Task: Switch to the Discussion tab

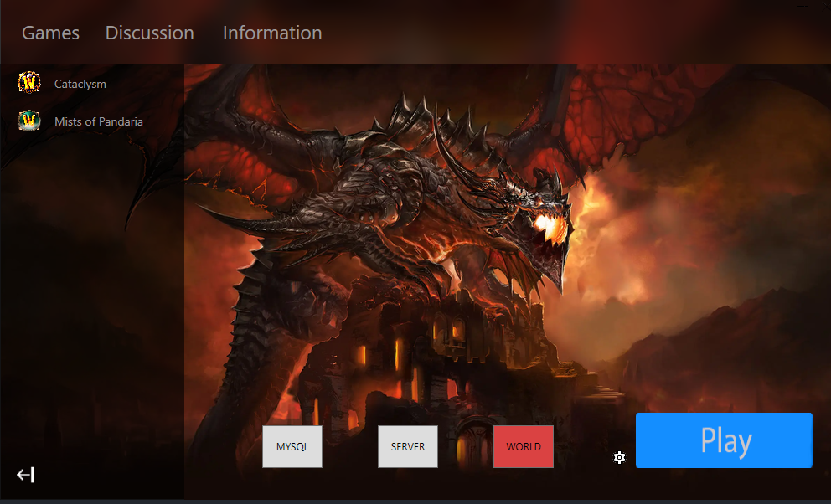Action: coord(149,33)
